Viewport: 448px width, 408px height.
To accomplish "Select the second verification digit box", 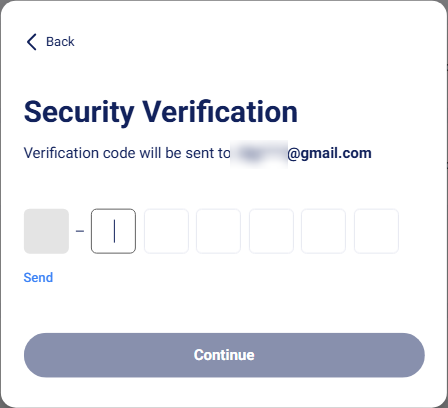I will click(166, 231).
